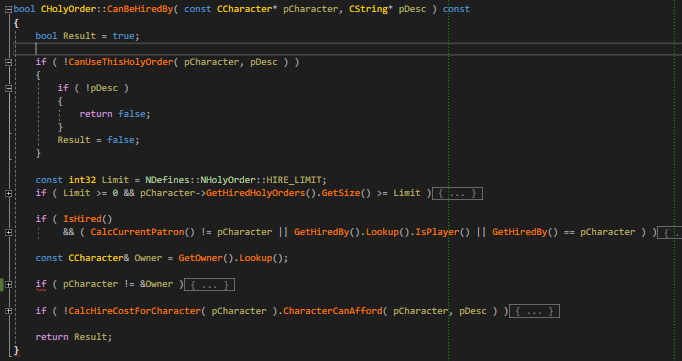Click the GetHiredHolyOrders call

(256, 193)
